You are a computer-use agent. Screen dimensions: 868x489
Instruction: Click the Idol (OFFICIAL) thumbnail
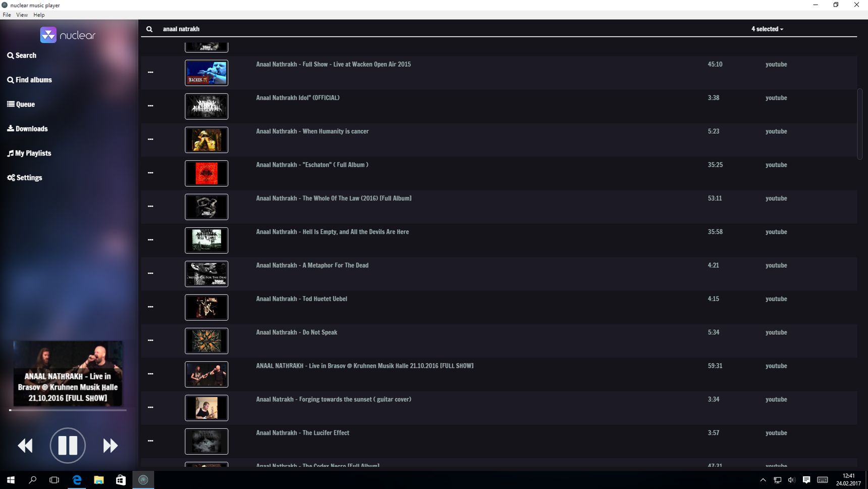(206, 106)
